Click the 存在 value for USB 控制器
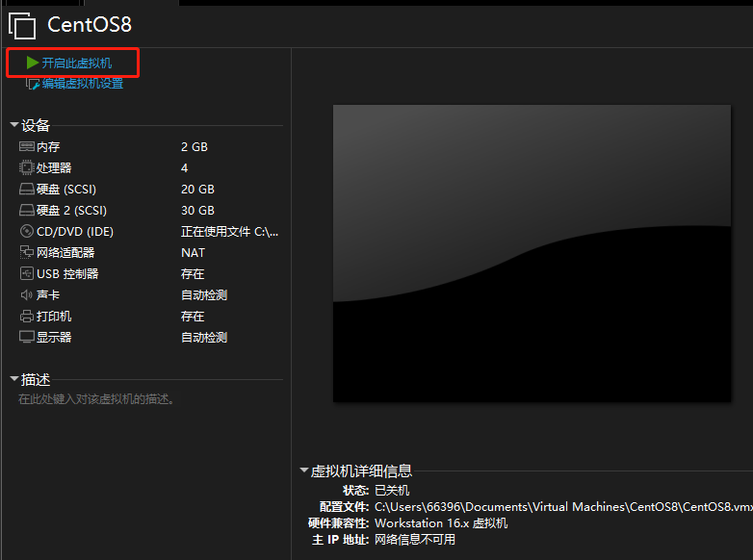Screen dimensions: 753x560 click(193, 274)
